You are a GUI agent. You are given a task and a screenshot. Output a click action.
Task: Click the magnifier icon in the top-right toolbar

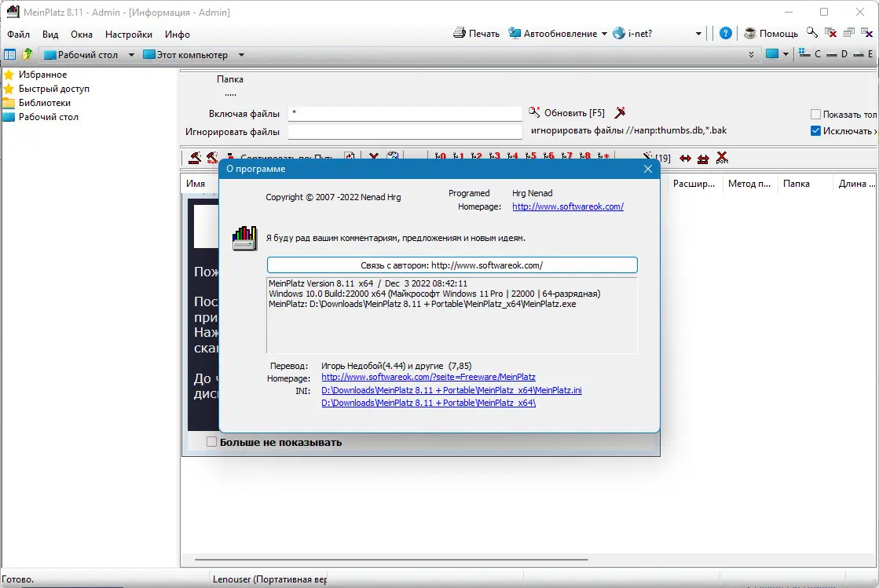pyautogui.click(x=811, y=32)
